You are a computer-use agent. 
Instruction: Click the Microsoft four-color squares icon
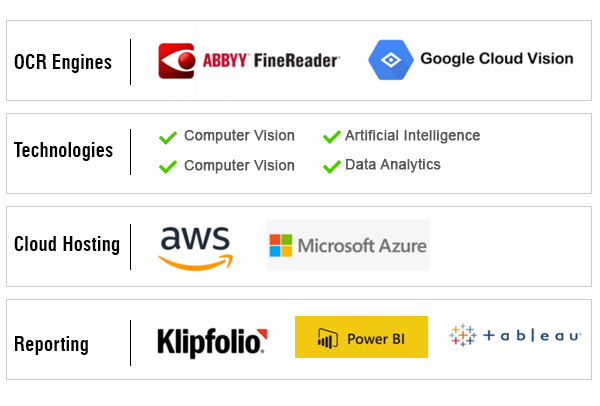click(x=281, y=245)
